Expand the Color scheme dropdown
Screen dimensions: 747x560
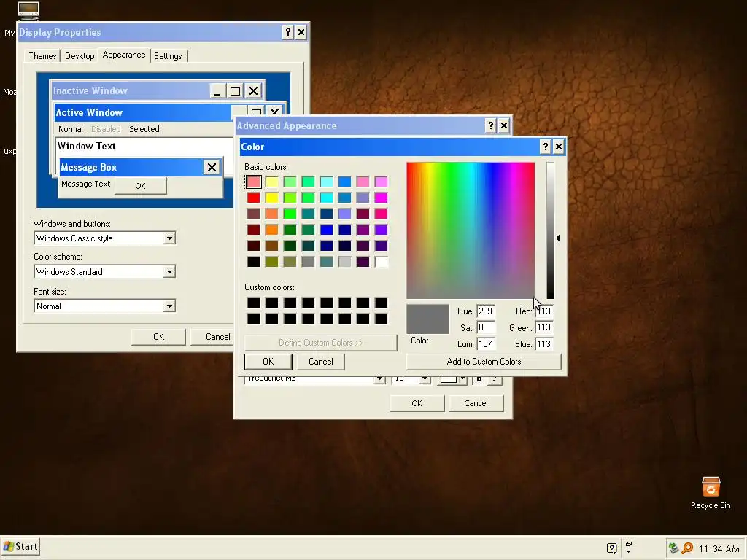(169, 271)
